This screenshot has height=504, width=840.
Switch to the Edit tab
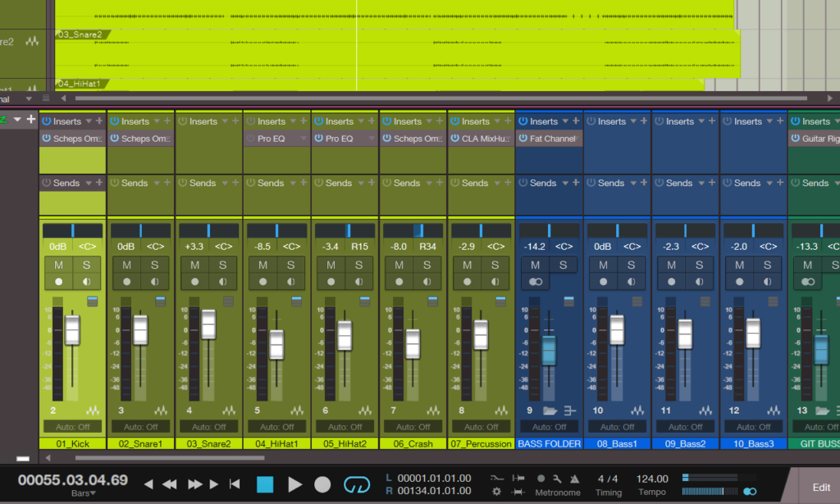(820, 488)
